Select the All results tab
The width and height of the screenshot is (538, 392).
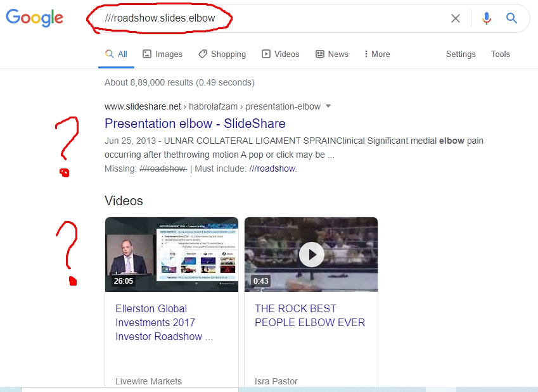[x=116, y=54]
